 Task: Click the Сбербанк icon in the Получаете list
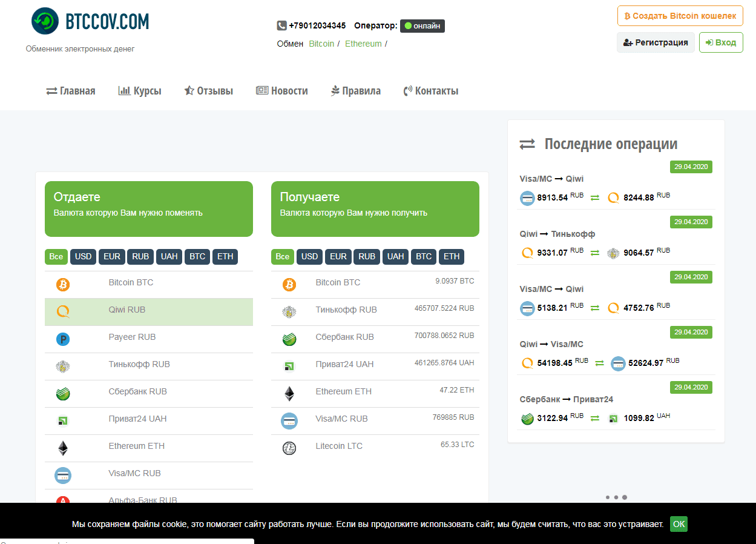click(289, 339)
